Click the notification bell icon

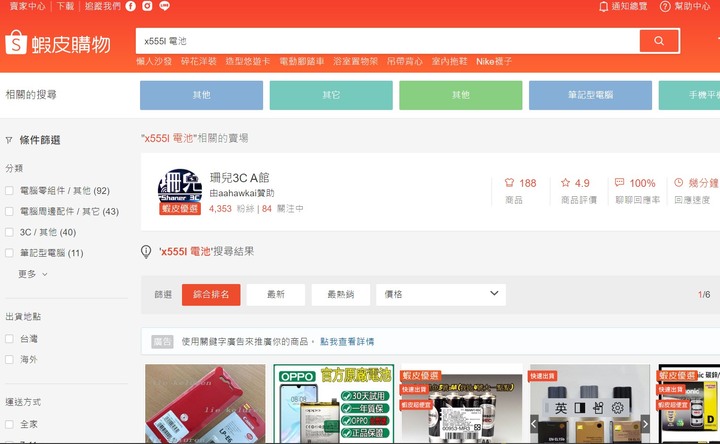[603, 6]
